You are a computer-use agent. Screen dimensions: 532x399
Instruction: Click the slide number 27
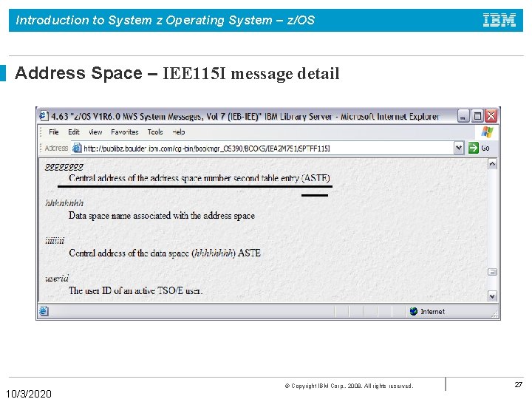518,384
